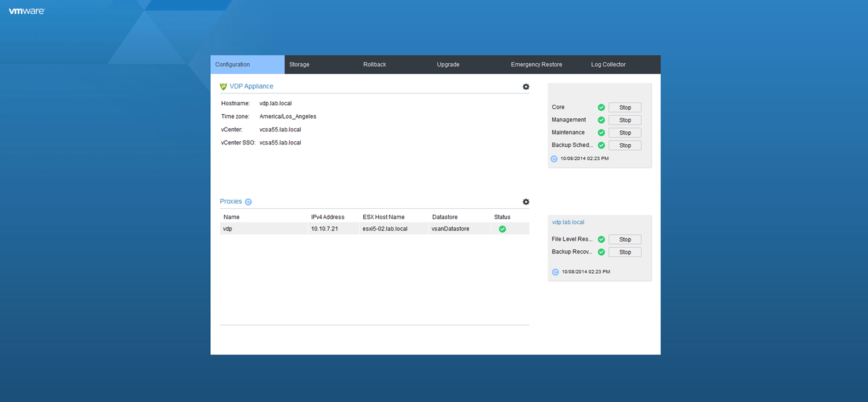The width and height of the screenshot is (868, 402).
Task: Select the vdp proxy row name
Action: pos(228,229)
